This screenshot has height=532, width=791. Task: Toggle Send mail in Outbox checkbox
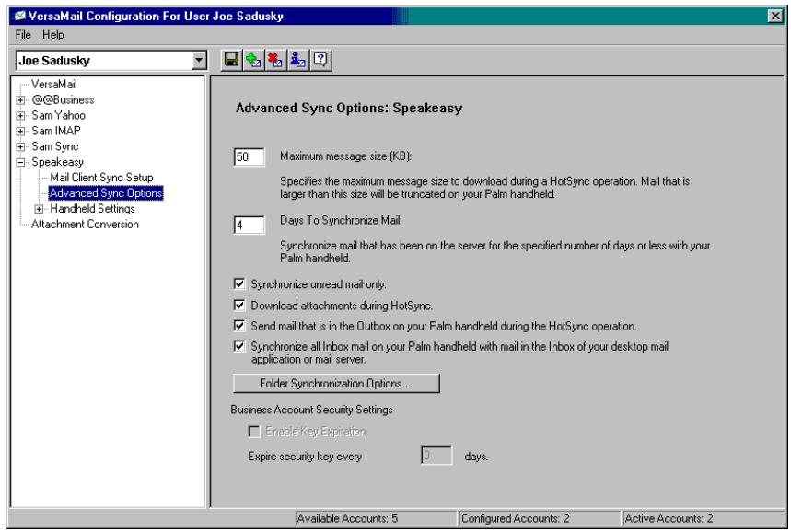[239, 326]
